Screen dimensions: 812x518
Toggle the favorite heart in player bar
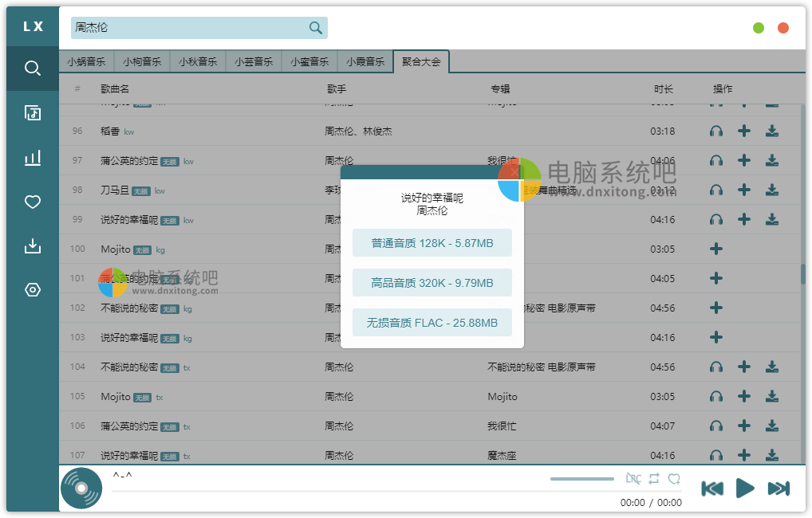(674, 479)
